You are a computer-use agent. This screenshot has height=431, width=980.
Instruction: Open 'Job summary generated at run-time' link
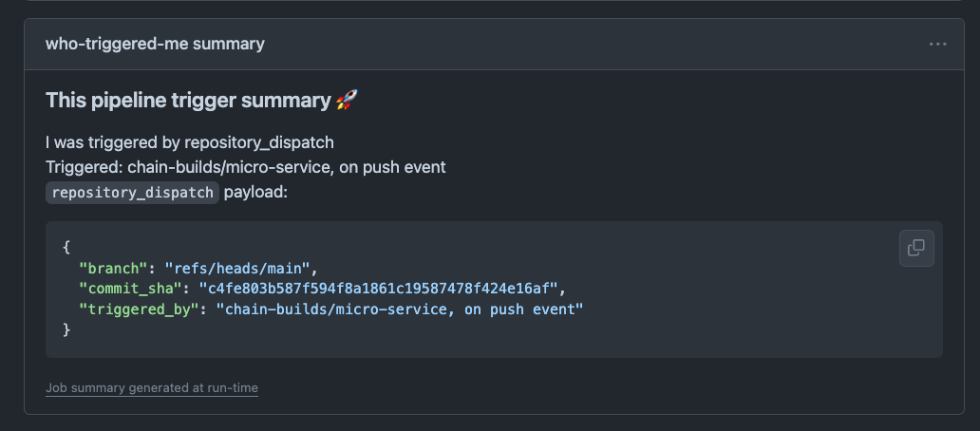[x=152, y=387]
